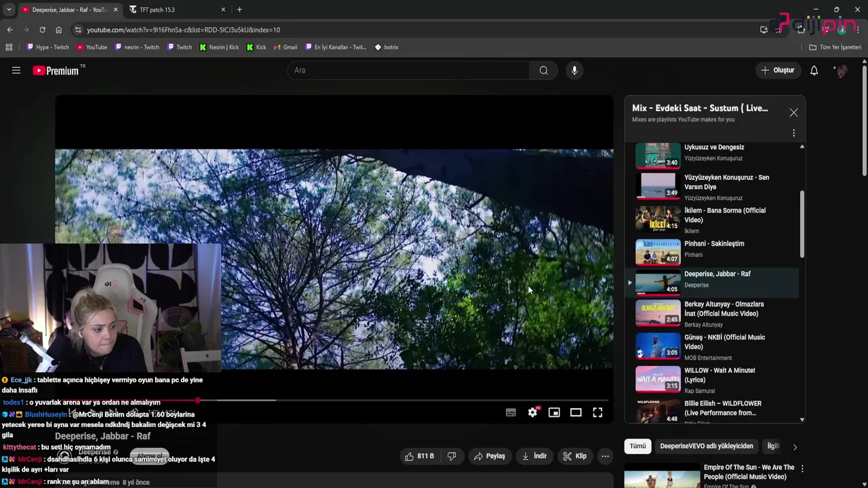
Task: Close the TFT patch 15.3 tab
Action: click(x=223, y=9)
